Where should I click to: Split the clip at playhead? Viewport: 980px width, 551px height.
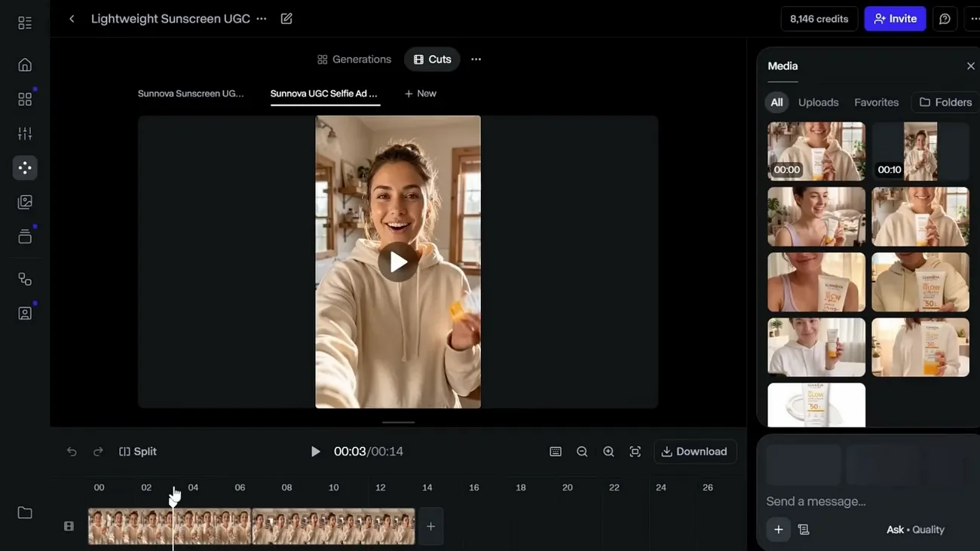click(138, 452)
